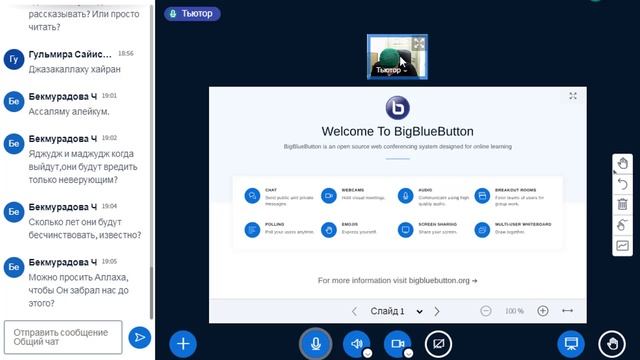
Task: Click the Screen Sharing icon on slide
Action: [x=405, y=230]
